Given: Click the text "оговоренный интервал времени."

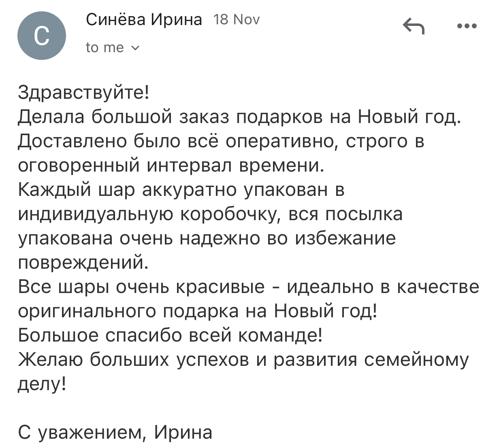Looking at the screenshot, I should coord(171,166).
